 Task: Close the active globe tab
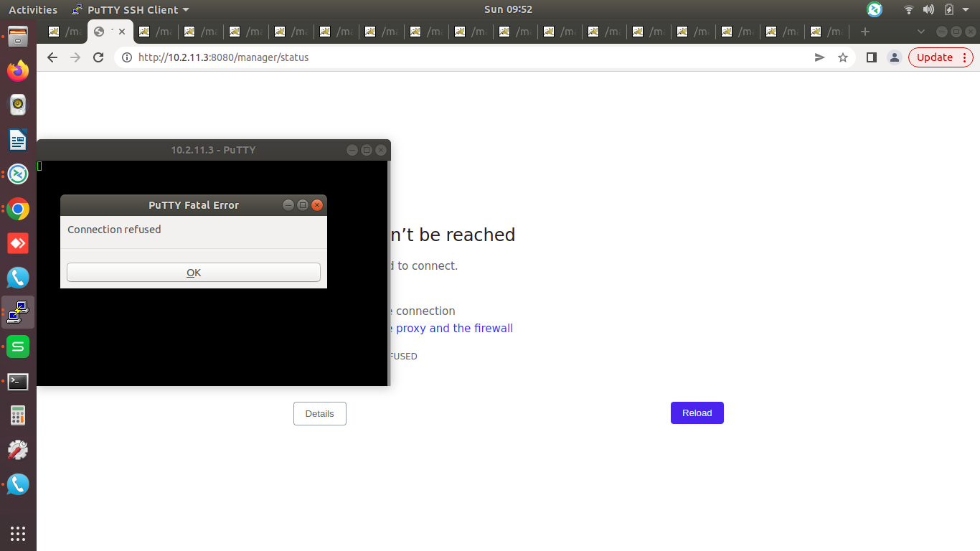point(122,32)
